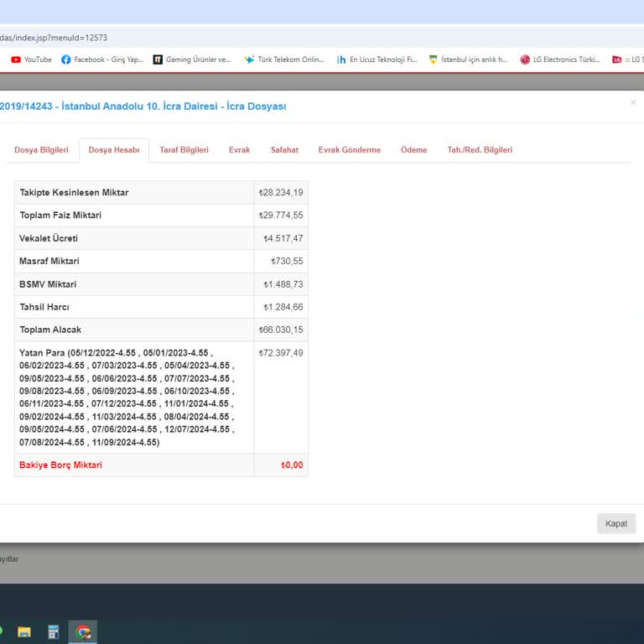Open the Facebook - Giriş Yap bookmark
This screenshot has width=644, height=644.
tap(102, 60)
